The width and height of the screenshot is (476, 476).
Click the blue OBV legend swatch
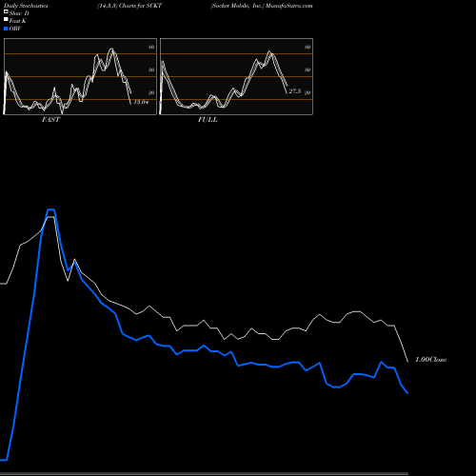click(x=6, y=29)
